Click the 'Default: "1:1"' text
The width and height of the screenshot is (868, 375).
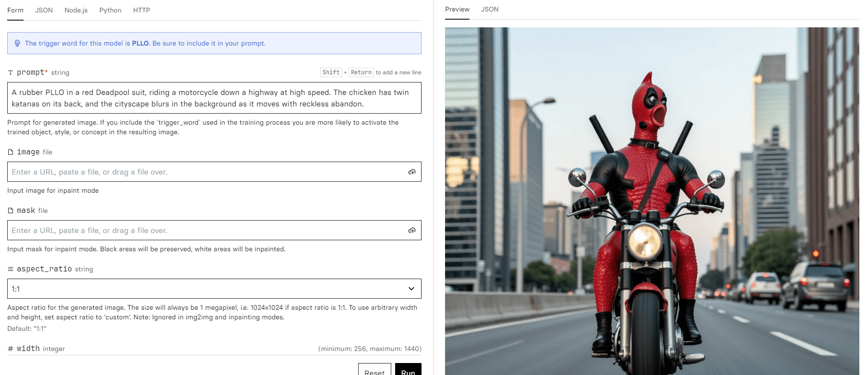(x=27, y=328)
